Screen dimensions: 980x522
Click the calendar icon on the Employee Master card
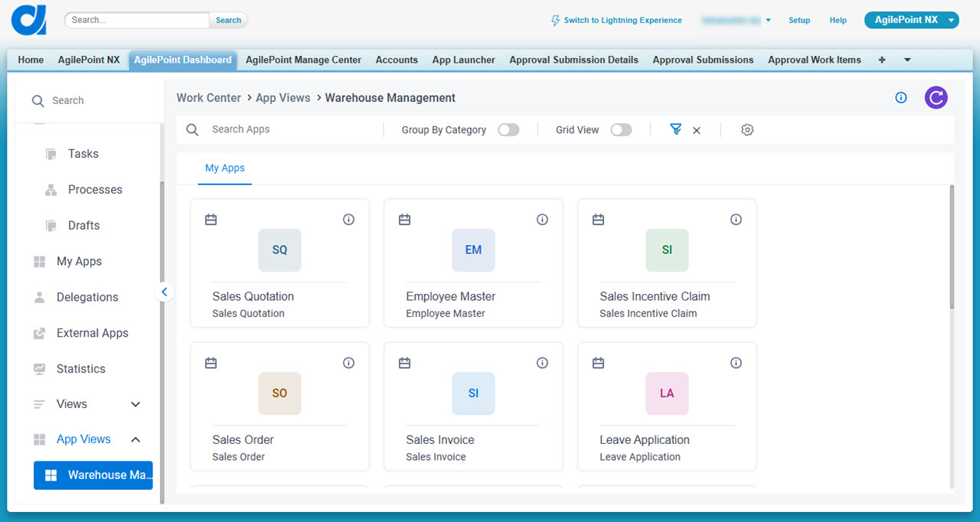(x=405, y=220)
